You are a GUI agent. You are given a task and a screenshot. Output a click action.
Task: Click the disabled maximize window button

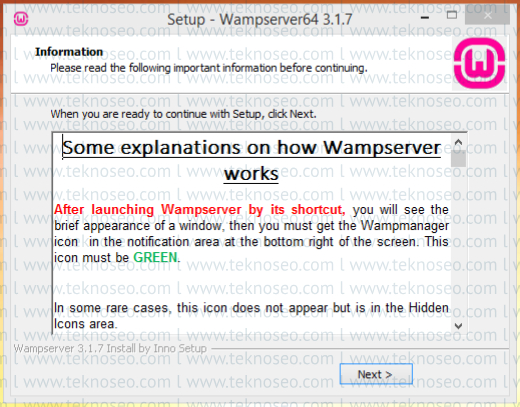[x=452, y=15]
